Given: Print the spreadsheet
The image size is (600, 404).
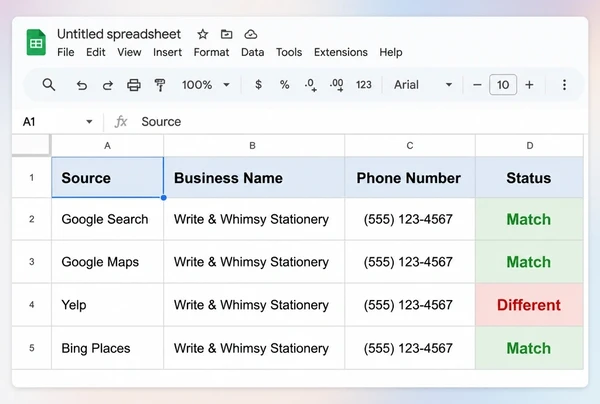Looking at the screenshot, I should pos(134,85).
